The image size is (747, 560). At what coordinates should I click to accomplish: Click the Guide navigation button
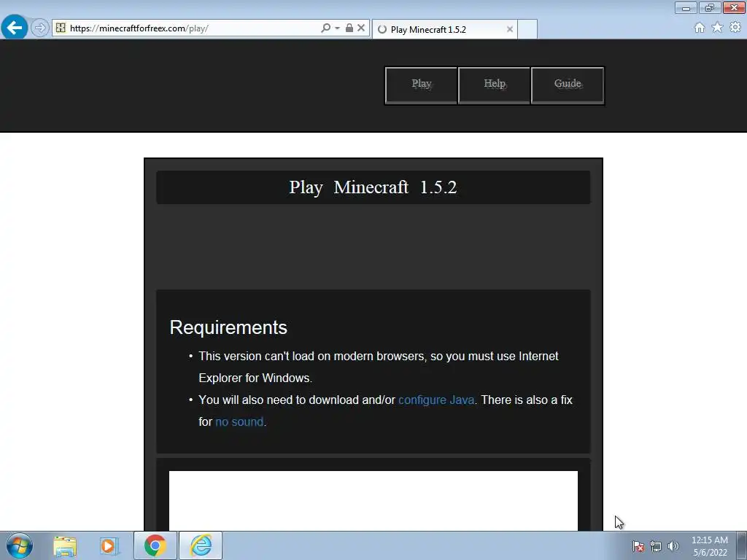tap(568, 85)
